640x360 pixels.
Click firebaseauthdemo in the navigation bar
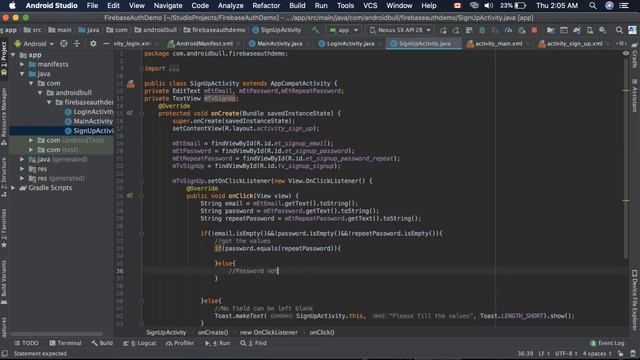click(214, 30)
